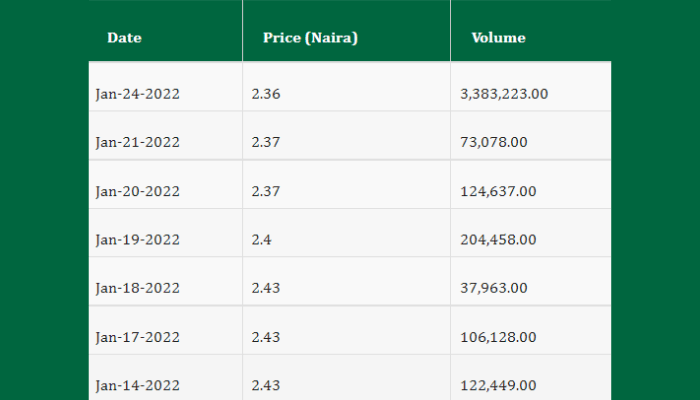Click the volume 122,449.00 cell

(x=498, y=385)
